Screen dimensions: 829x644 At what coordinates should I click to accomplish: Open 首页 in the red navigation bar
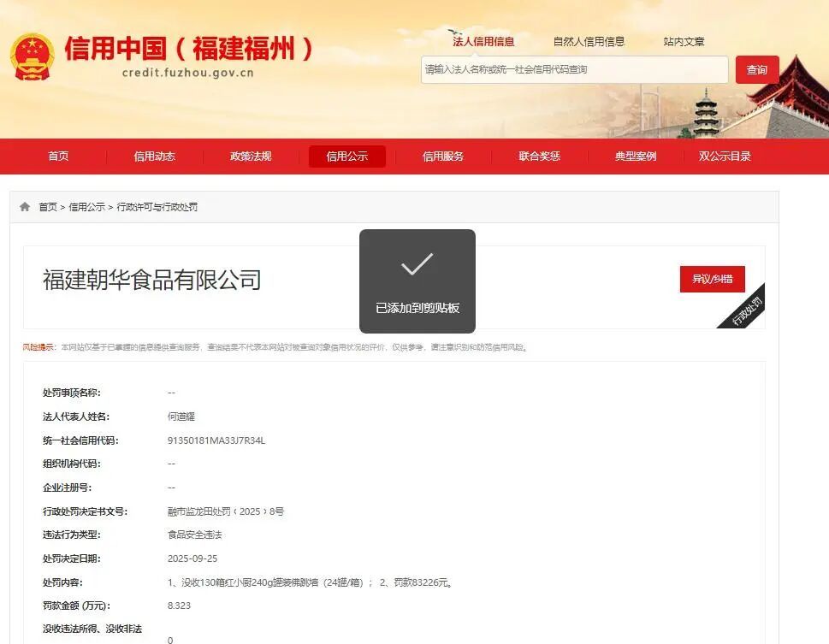pyautogui.click(x=58, y=156)
